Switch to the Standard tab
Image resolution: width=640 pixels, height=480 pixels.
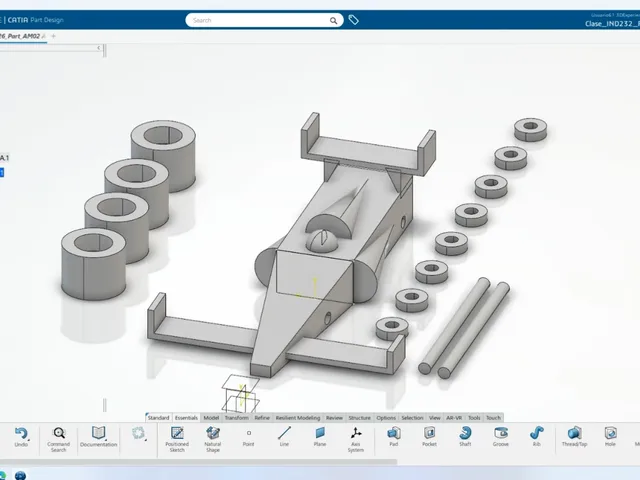click(x=158, y=418)
